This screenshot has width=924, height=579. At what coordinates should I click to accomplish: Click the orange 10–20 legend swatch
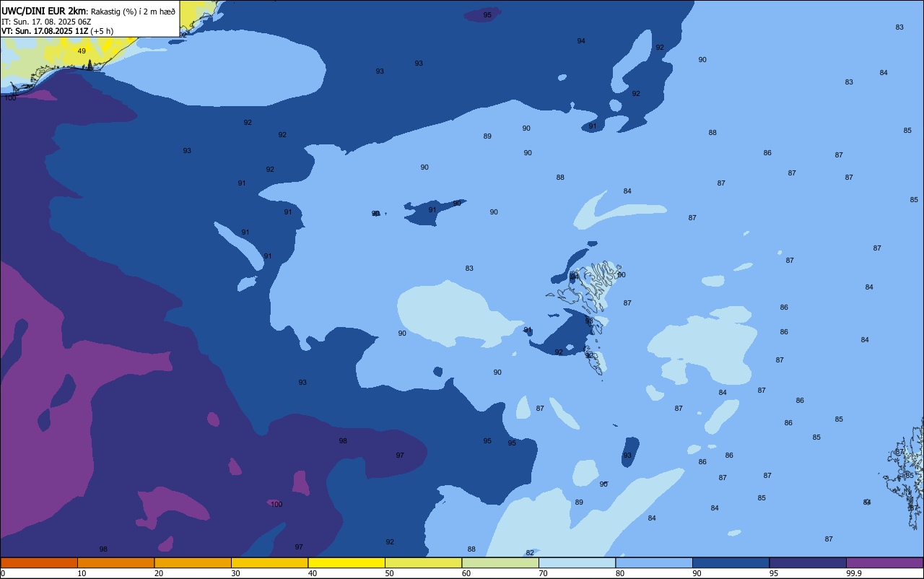[115, 562]
